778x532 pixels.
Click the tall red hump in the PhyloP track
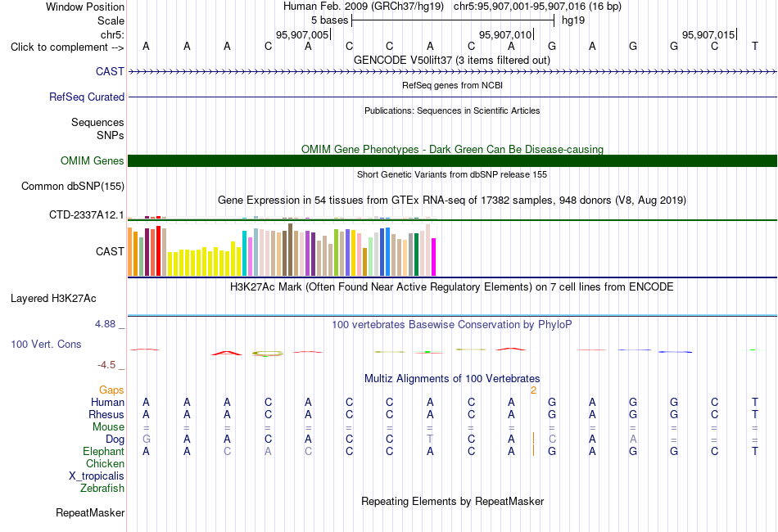pyautogui.click(x=227, y=353)
